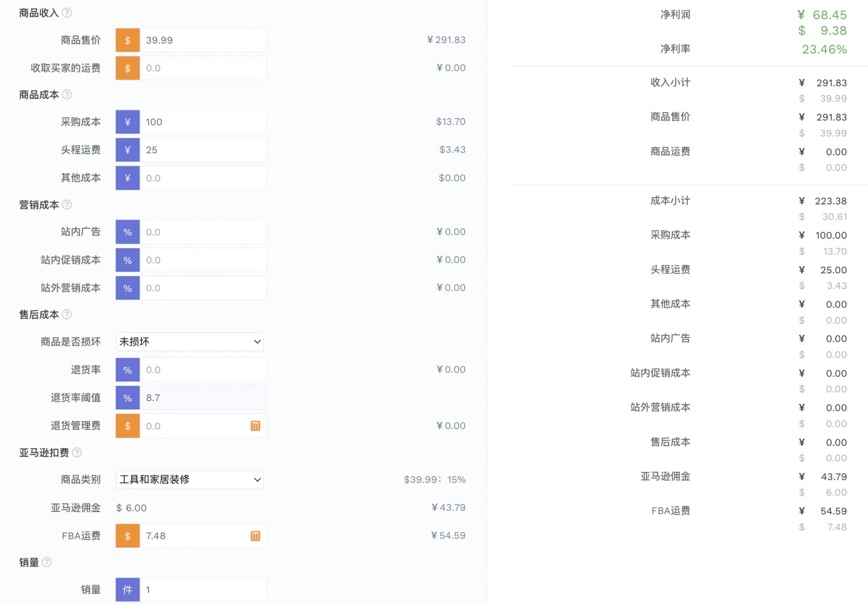Click the ¥ currency badge beside 采购成本

pos(127,122)
